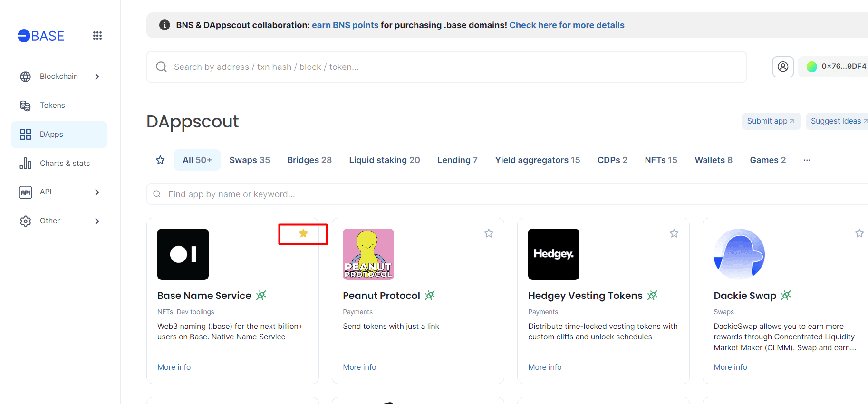This screenshot has width=868, height=404.
Task: Click the magnifier icon in main search
Action: tap(162, 67)
